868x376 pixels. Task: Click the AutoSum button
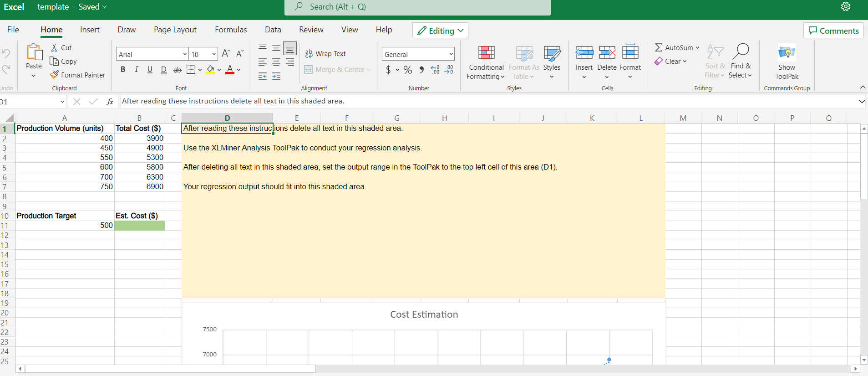click(x=674, y=47)
